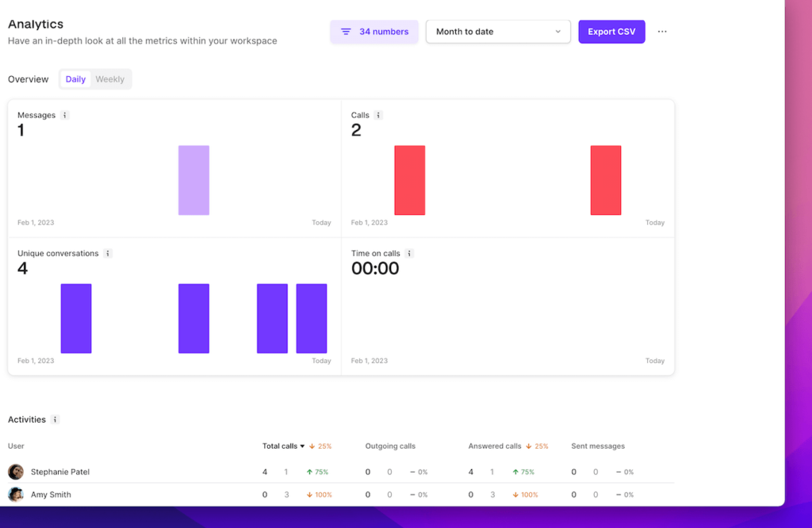
Task: Click the Outgoing calls column header
Action: (390, 446)
